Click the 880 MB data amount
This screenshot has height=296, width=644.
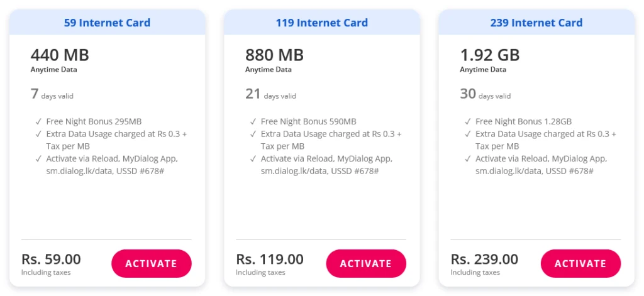(x=274, y=55)
